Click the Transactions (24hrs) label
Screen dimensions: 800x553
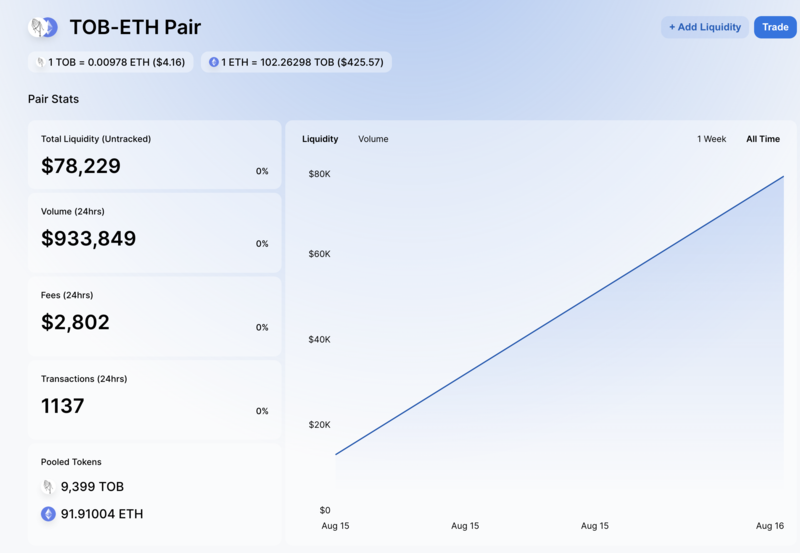84,379
